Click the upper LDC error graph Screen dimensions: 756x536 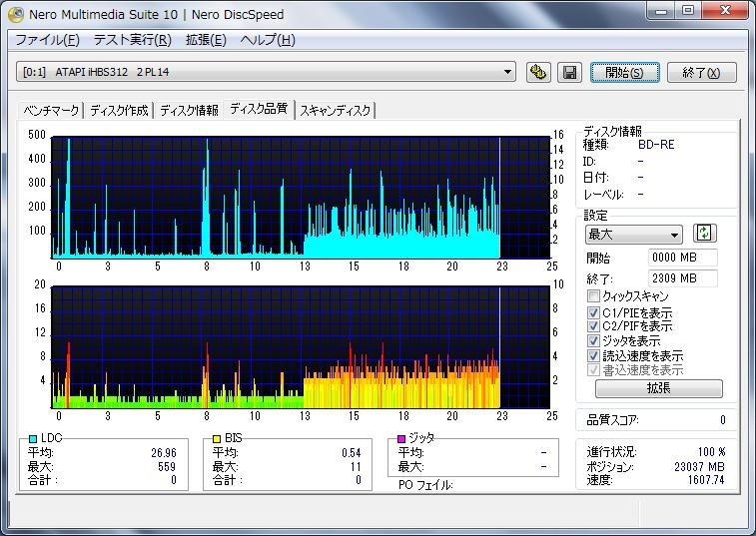(301, 198)
